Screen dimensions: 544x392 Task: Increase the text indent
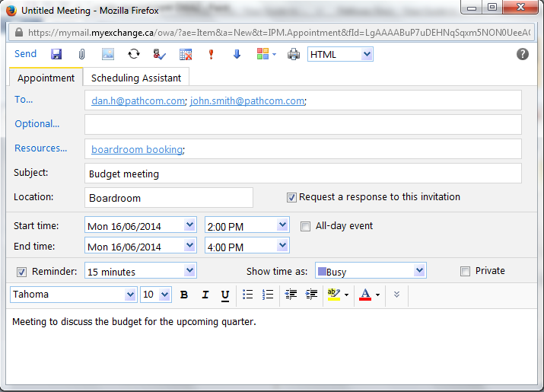tap(311, 295)
